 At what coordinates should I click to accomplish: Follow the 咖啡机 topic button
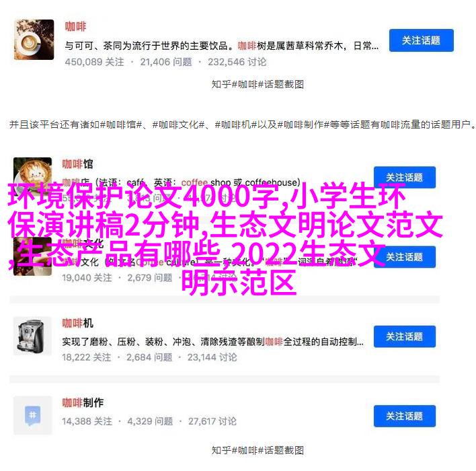(x=404, y=336)
